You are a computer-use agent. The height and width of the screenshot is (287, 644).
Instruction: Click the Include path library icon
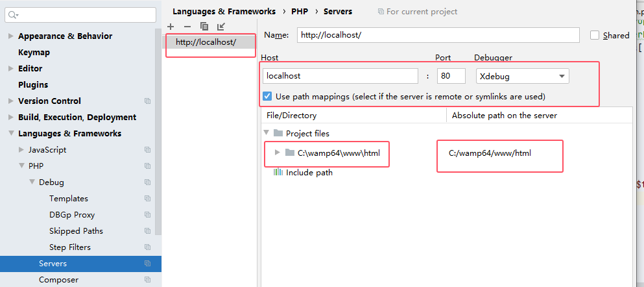278,172
